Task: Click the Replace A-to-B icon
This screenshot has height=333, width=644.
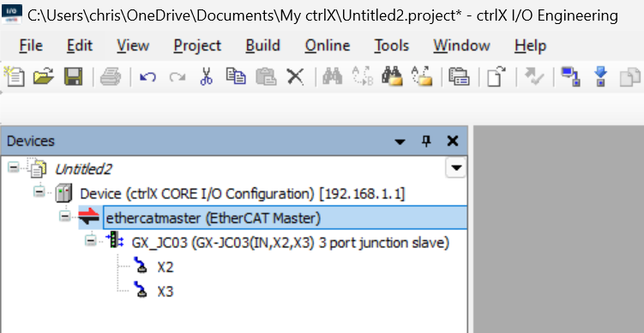Action: coord(363,76)
